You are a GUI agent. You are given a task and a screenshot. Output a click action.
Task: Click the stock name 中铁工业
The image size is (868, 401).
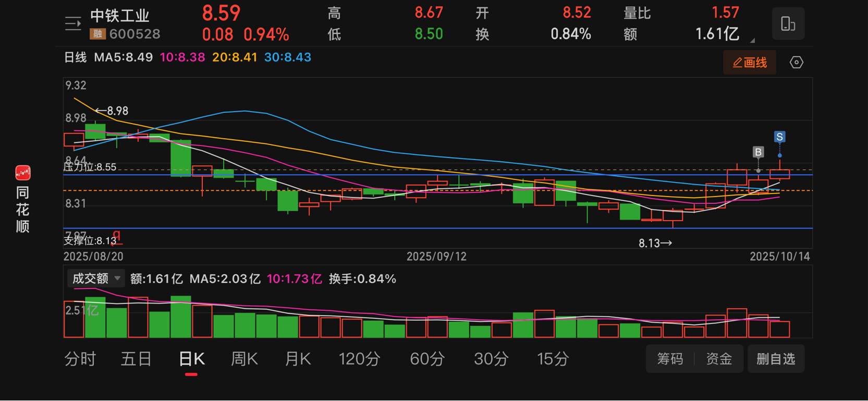[x=120, y=15]
